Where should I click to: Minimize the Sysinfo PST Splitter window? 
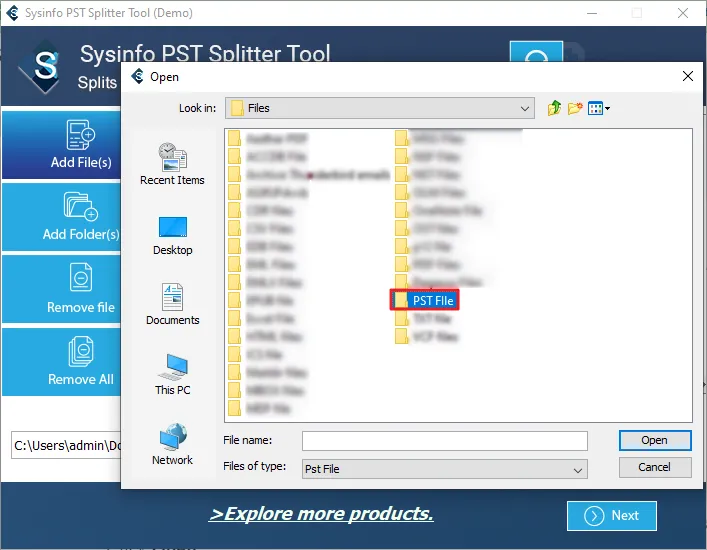[592, 13]
